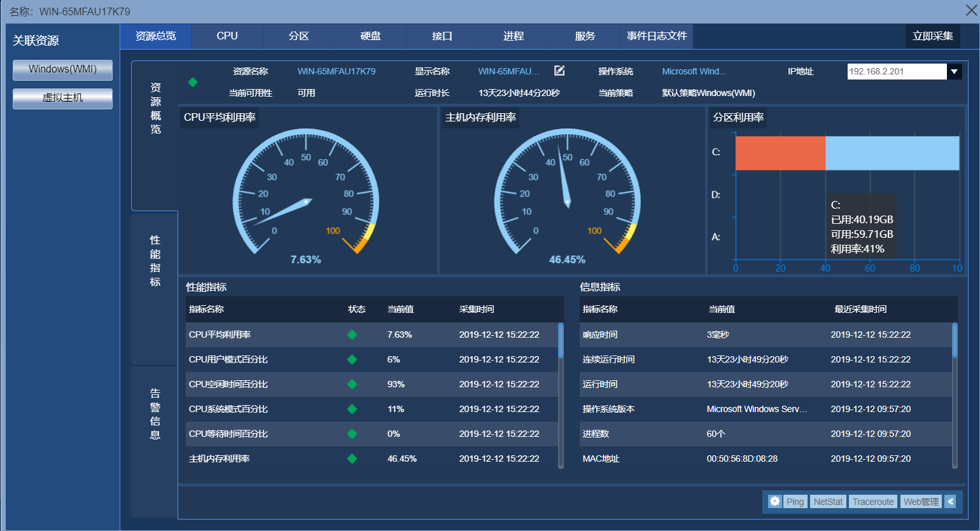Screen dimensions: 980x531
Task: Open Web管理
Action: (921, 501)
